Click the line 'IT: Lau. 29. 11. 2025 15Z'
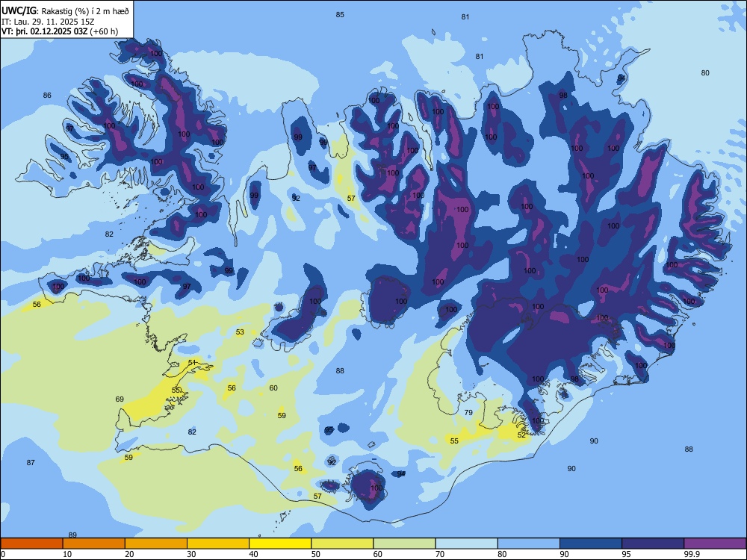This screenshot has width=747, height=560. click(49, 22)
